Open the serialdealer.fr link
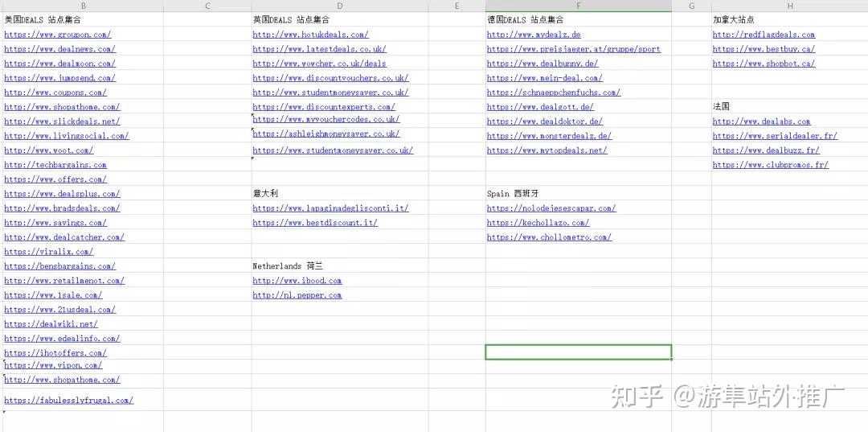 tap(775, 136)
